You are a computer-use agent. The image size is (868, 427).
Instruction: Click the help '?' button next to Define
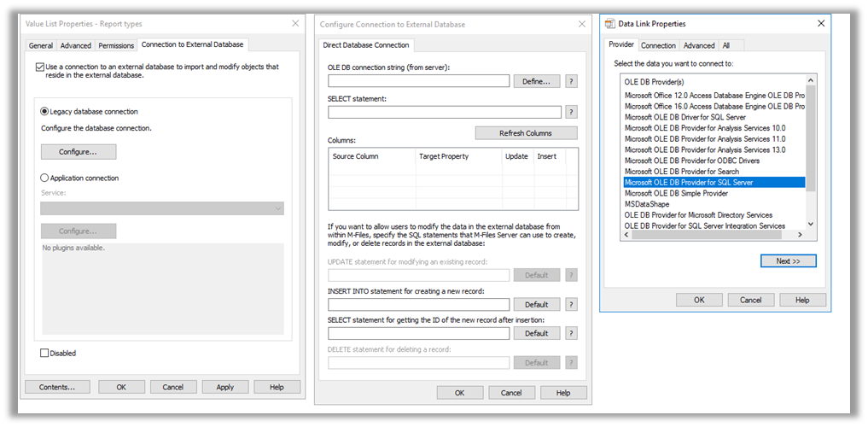point(571,81)
